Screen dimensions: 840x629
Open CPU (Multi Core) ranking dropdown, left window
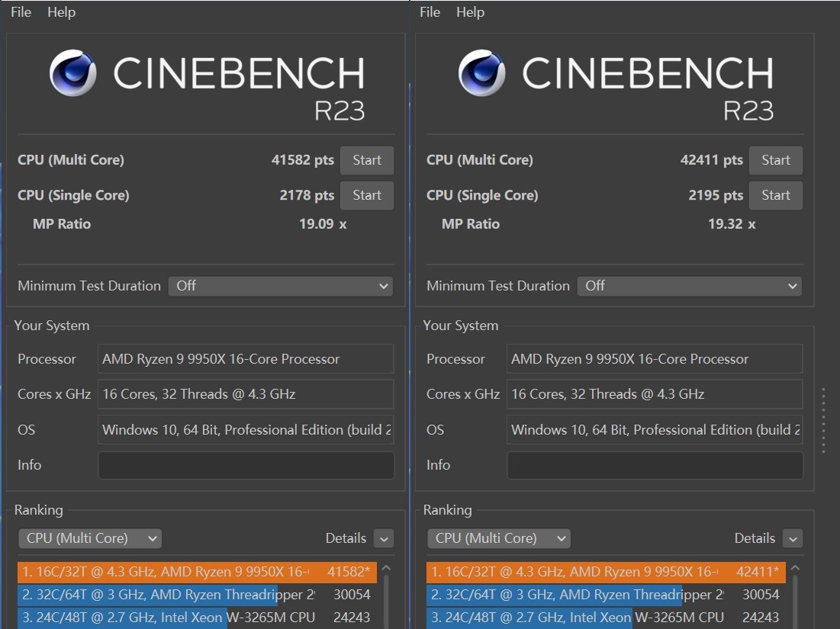coord(90,538)
